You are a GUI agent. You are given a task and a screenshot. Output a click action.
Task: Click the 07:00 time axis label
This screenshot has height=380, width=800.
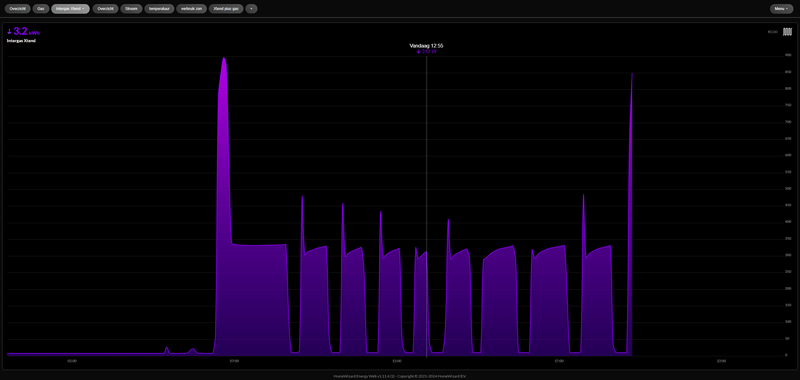[x=234, y=362]
